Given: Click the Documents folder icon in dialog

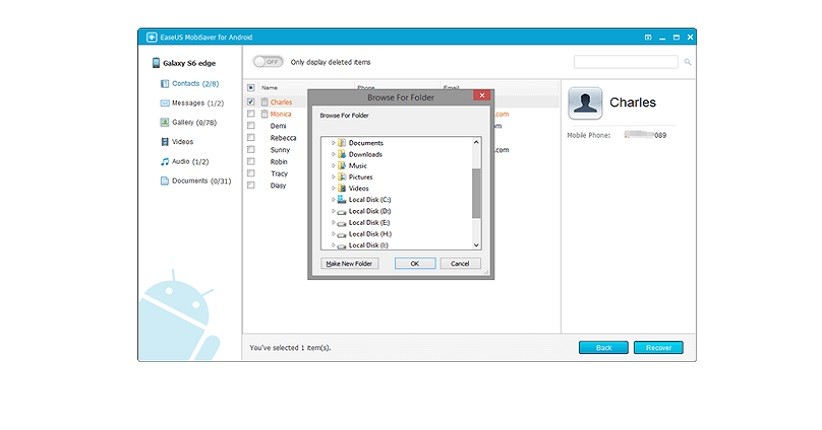Looking at the screenshot, I should 342,143.
